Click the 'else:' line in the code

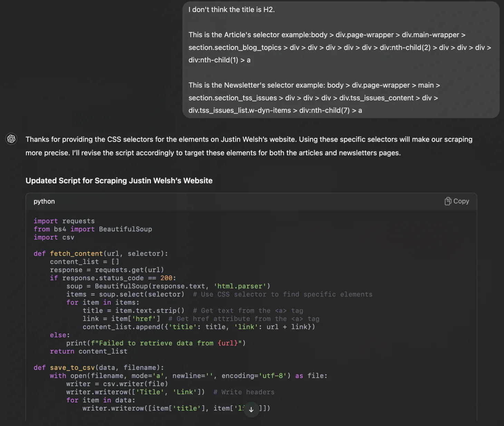(x=60, y=335)
